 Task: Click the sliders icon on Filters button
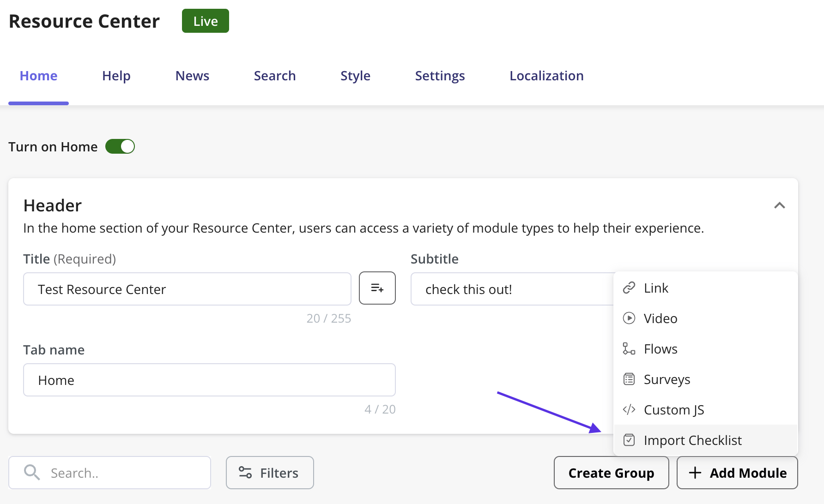[x=245, y=473]
